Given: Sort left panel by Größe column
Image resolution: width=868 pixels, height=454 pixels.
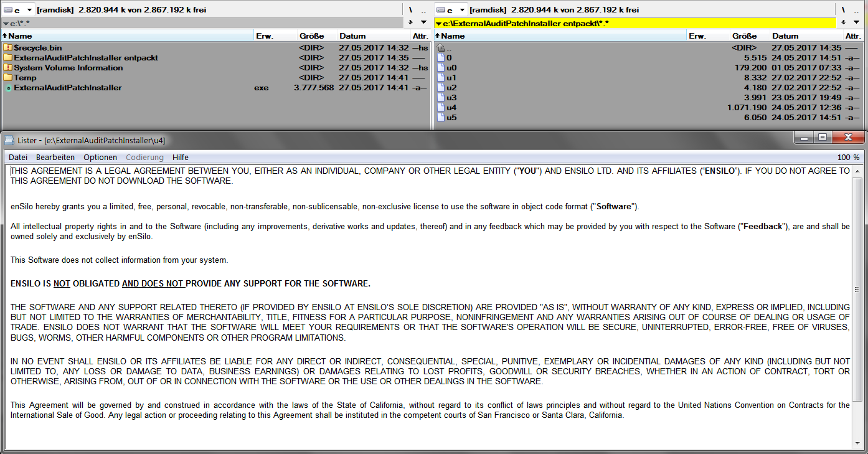Looking at the screenshot, I should coord(317,36).
